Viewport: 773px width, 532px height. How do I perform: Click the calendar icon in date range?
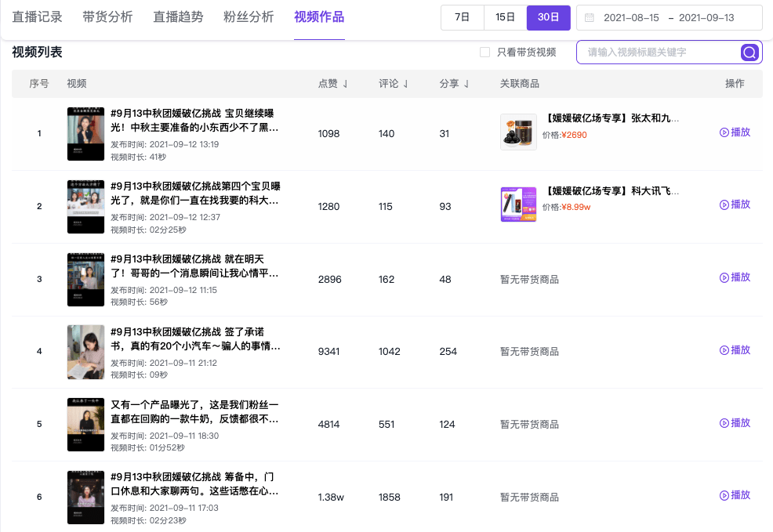(589, 18)
